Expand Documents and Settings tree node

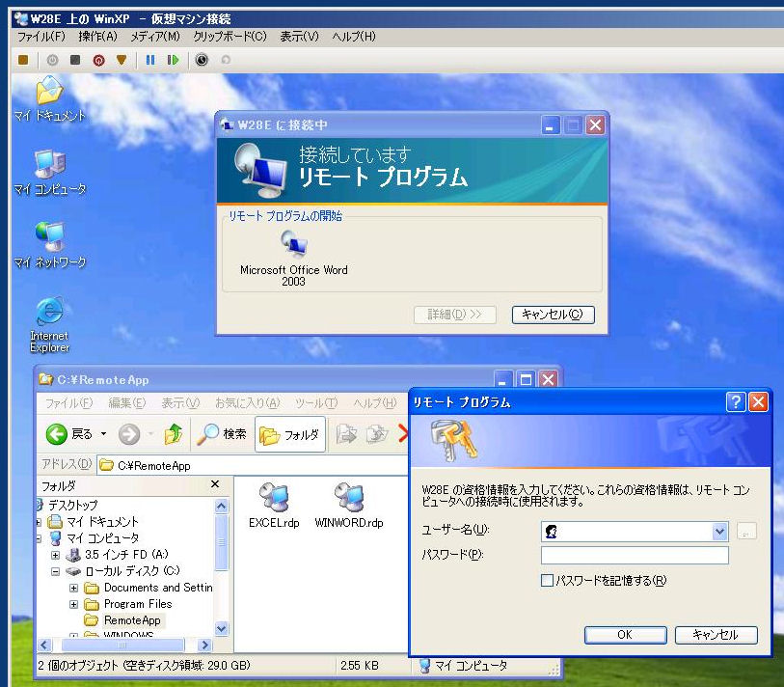pyautogui.click(x=73, y=588)
